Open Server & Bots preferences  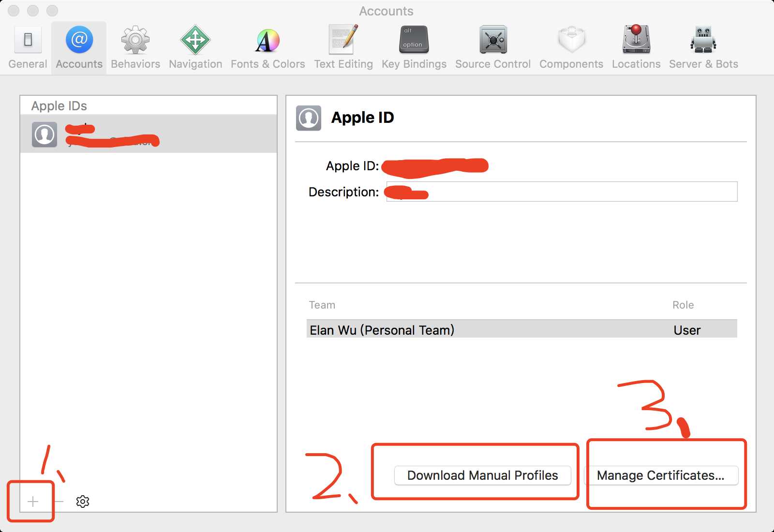point(703,48)
